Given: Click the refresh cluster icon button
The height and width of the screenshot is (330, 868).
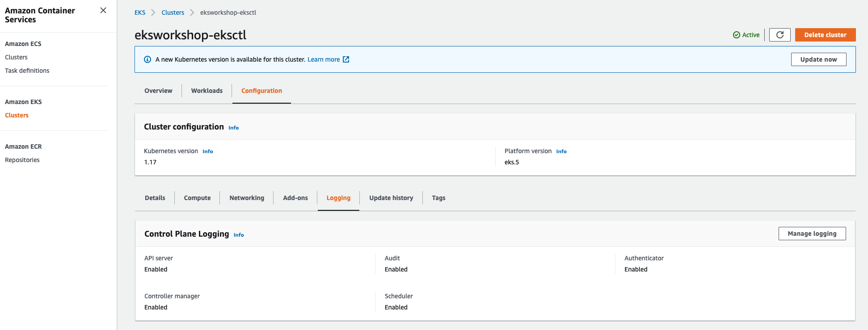Looking at the screenshot, I should pyautogui.click(x=780, y=35).
